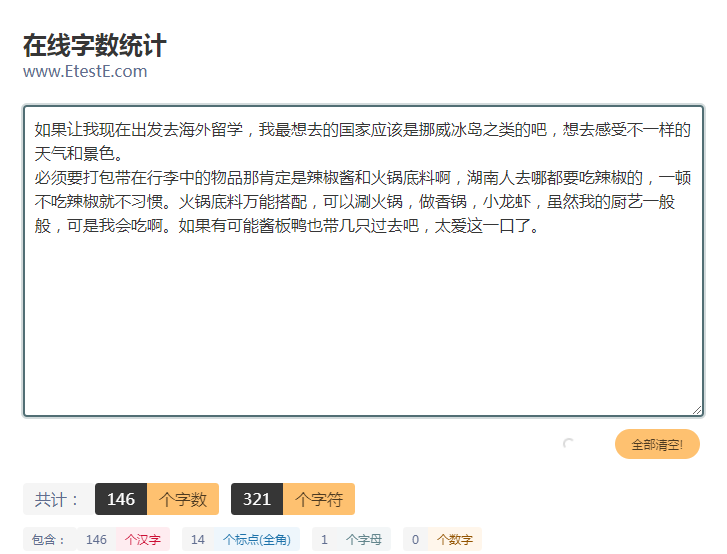Image resolution: width=727 pixels, height=554 pixels.
Task: Select the 146 total word count badge
Action: tap(121, 499)
